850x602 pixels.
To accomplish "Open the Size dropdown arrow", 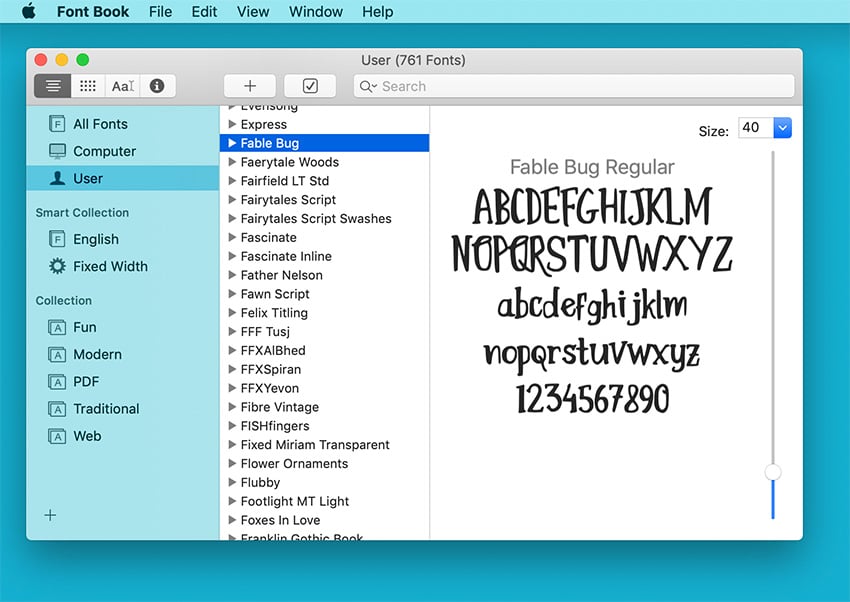I will [x=782, y=128].
